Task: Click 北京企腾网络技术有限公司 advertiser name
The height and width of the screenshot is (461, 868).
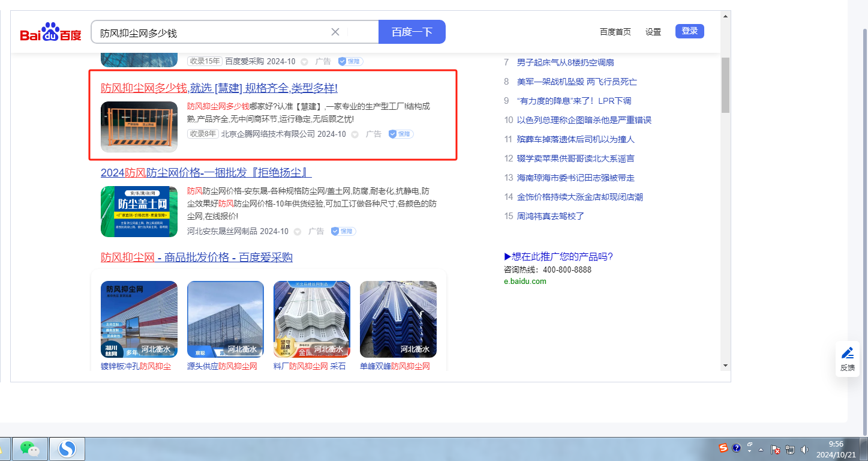Action: (268, 134)
